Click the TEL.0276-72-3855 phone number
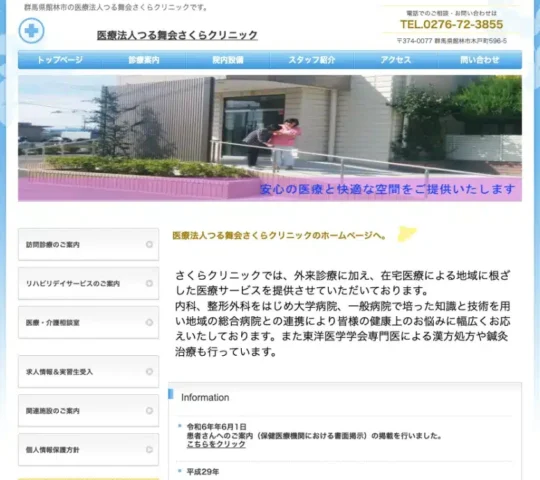Screen dimensions: 540x480 pos(451,24)
